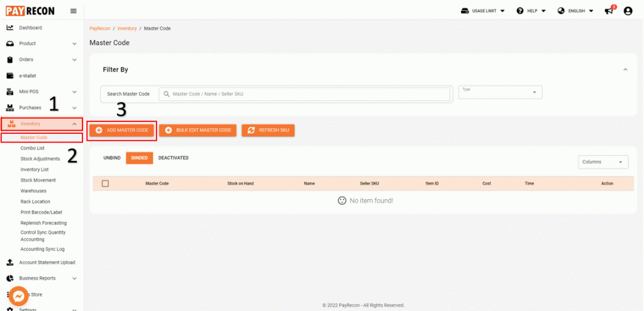Image resolution: width=644 pixels, height=311 pixels.
Task: Switch to the Deactivated tab
Action: [174, 158]
